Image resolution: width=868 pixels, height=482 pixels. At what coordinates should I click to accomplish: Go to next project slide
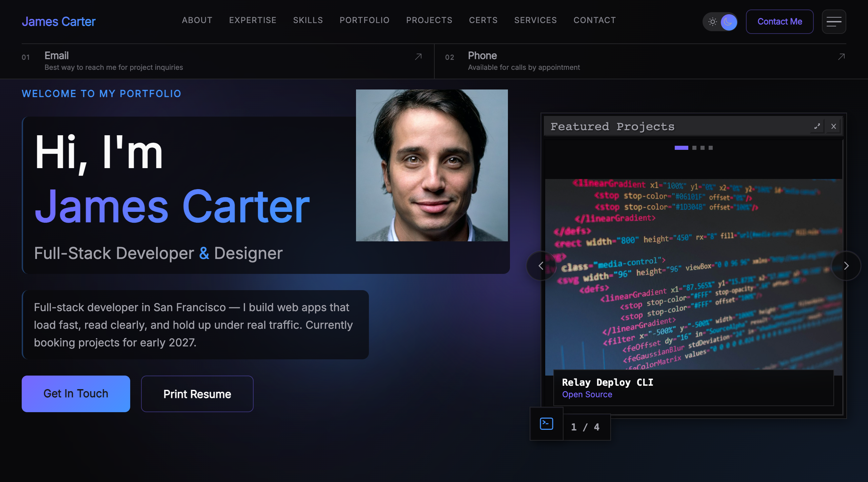point(846,266)
